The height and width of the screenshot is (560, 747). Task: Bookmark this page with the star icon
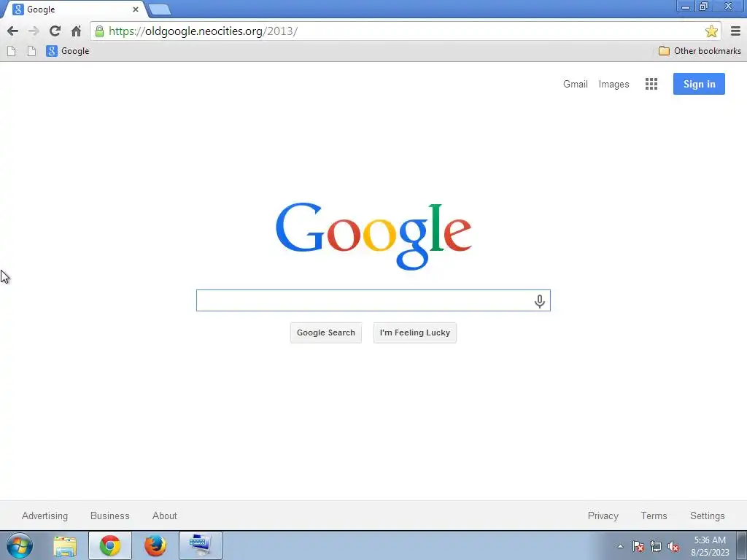tap(711, 31)
